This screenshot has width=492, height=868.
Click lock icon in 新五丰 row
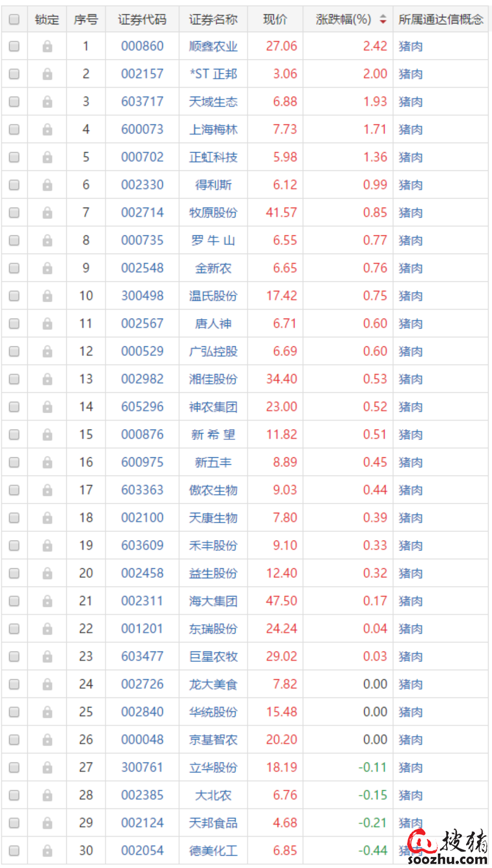coord(47,463)
